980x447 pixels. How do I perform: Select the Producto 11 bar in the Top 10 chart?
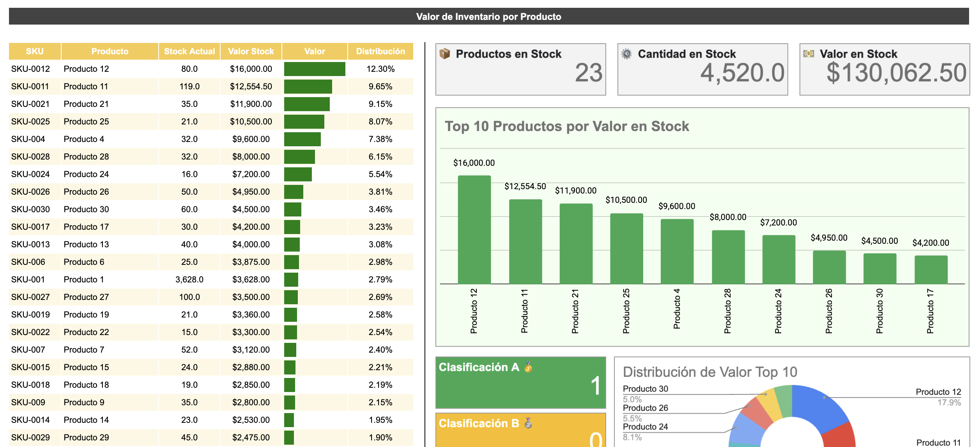click(x=525, y=242)
